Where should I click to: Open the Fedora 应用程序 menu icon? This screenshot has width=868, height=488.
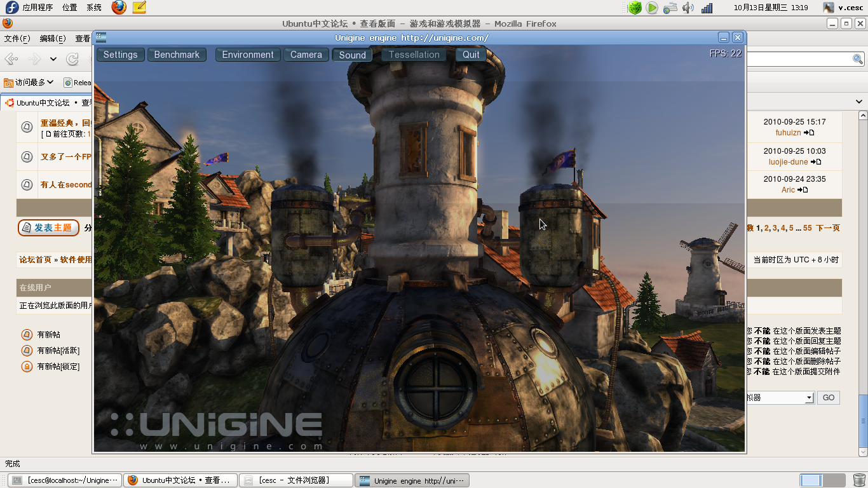tap(11, 8)
